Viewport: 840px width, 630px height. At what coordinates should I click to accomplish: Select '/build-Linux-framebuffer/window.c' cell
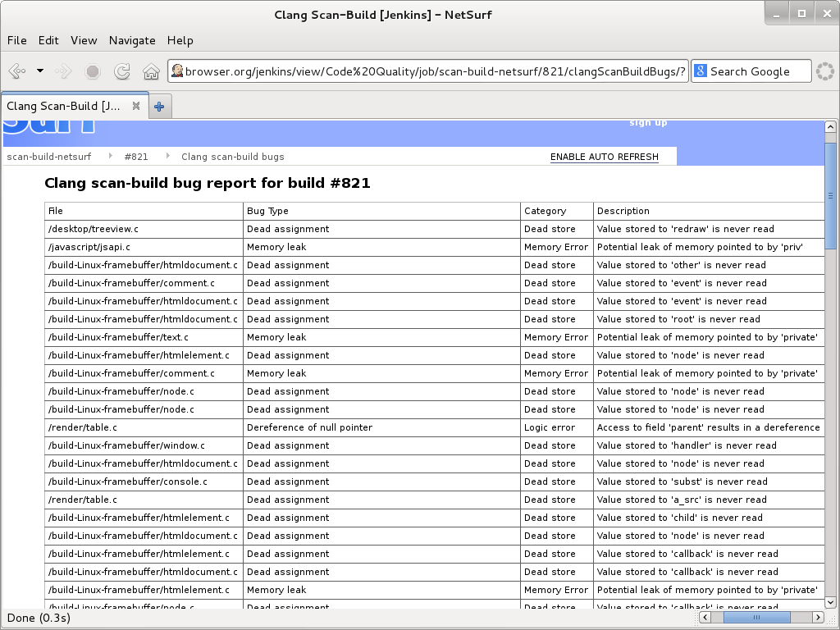144,445
